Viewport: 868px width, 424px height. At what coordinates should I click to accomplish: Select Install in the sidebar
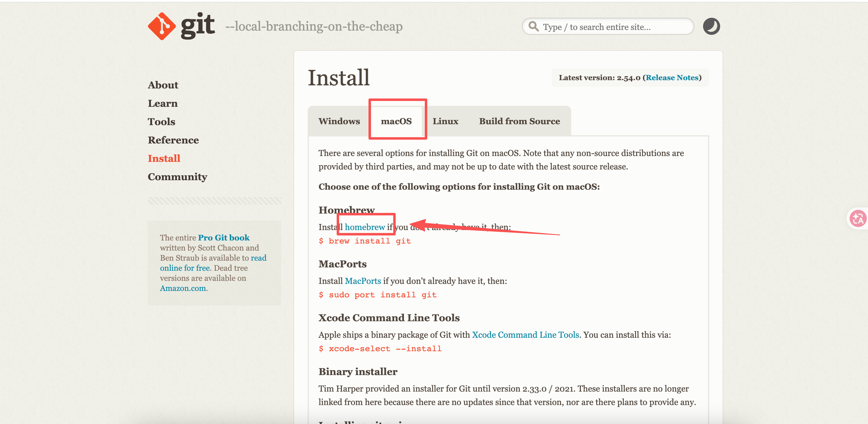(164, 158)
